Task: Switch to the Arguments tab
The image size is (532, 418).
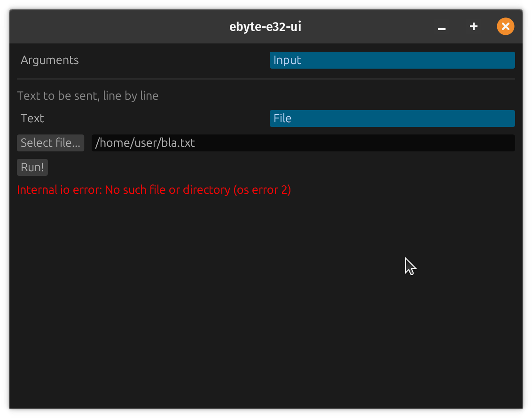Action: click(50, 60)
